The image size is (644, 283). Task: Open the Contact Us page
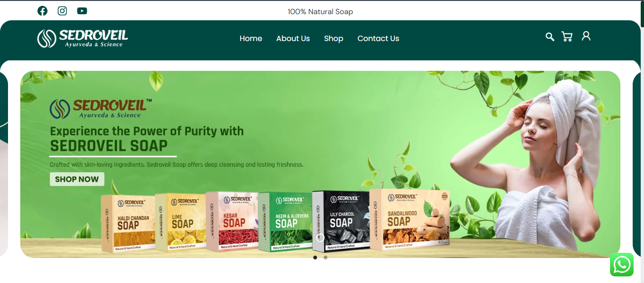(378, 39)
